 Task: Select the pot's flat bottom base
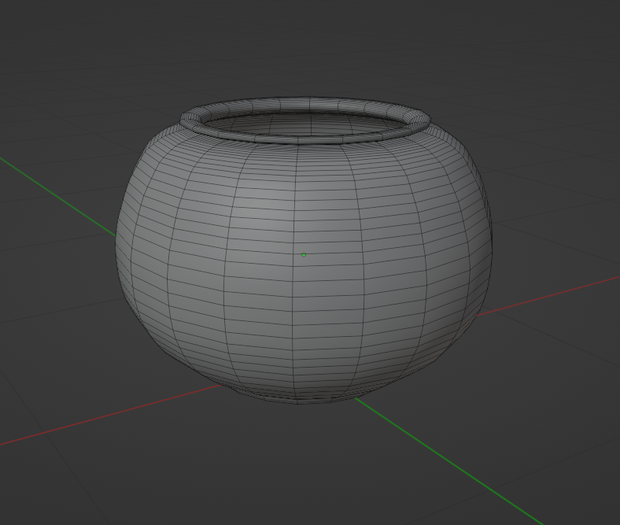click(x=299, y=398)
